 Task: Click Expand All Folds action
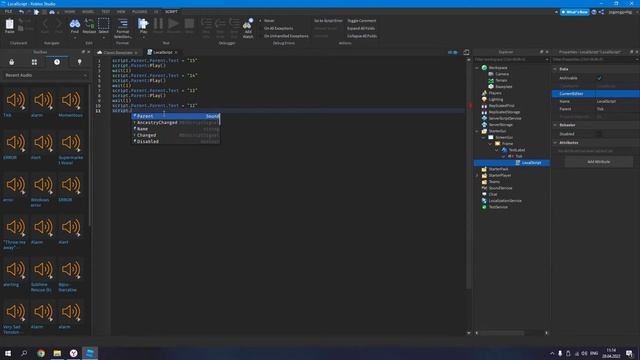(361, 29)
